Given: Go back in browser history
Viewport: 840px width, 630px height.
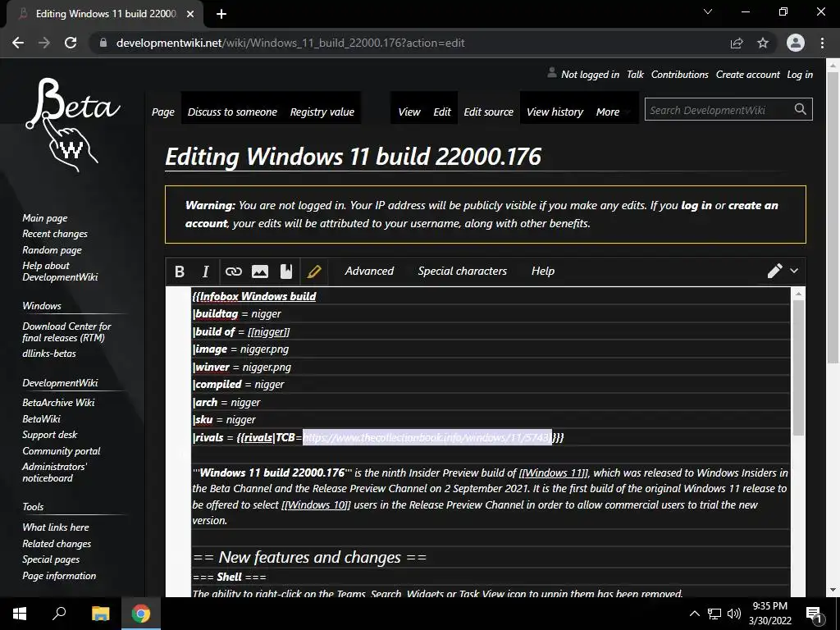Looking at the screenshot, I should (x=18, y=43).
